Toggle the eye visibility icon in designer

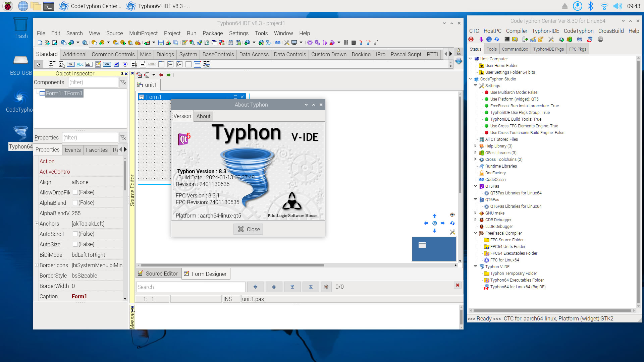452,215
